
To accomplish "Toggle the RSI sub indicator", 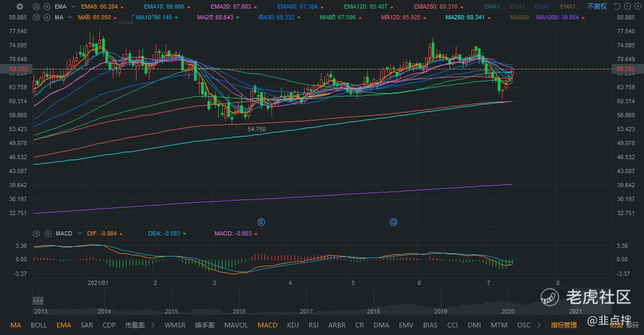I will click(313, 325).
